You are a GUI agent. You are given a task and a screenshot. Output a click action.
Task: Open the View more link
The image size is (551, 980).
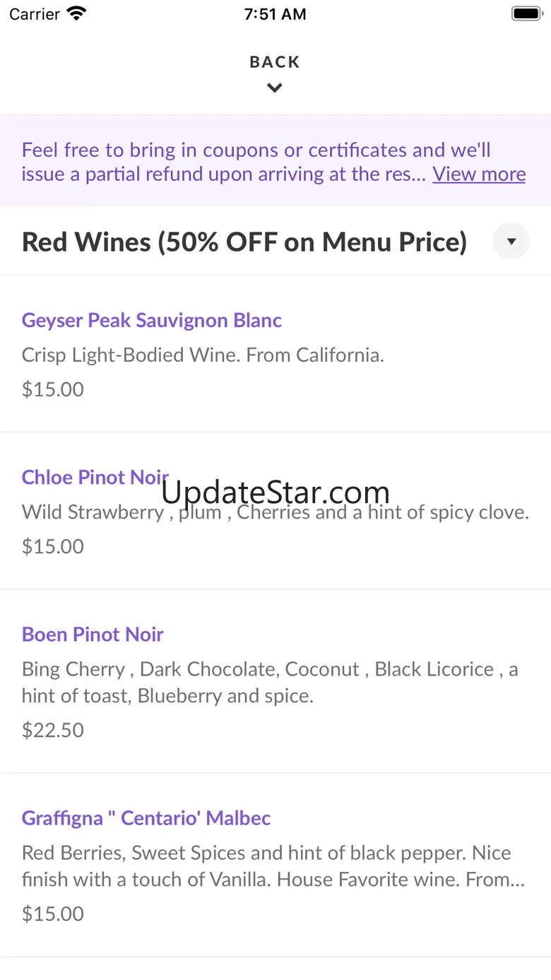479,174
